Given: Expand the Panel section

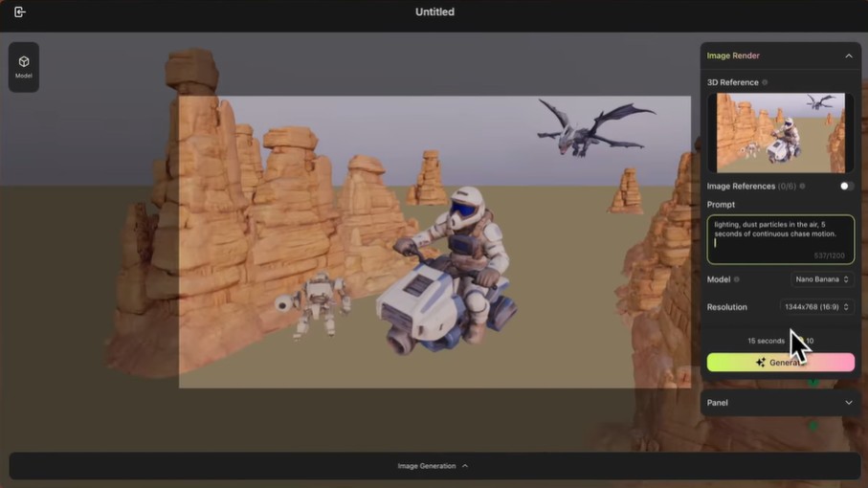Looking at the screenshot, I should pyautogui.click(x=848, y=403).
